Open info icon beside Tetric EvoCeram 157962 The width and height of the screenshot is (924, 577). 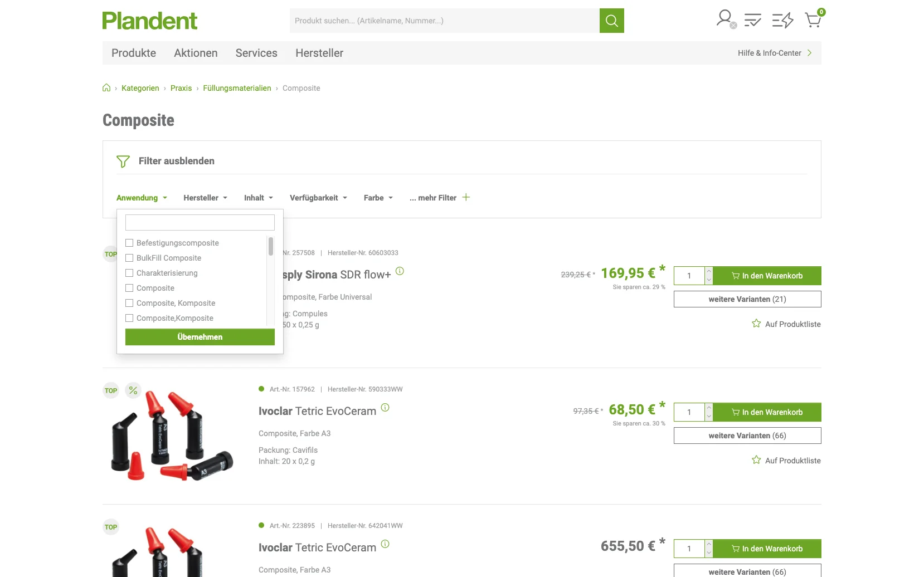pyautogui.click(x=385, y=408)
